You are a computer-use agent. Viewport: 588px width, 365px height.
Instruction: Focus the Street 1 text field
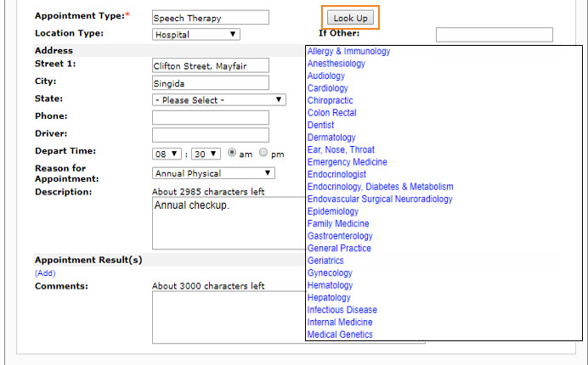tap(210, 66)
